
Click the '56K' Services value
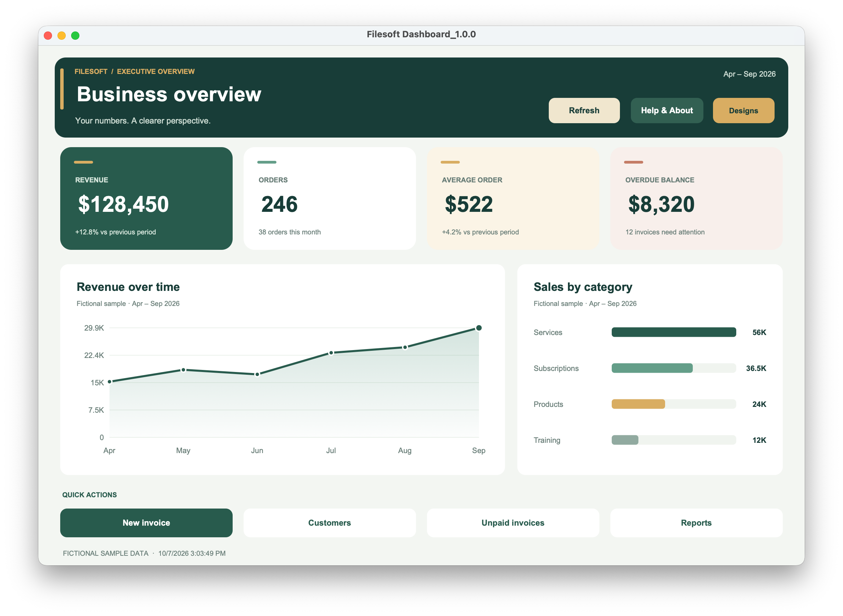pos(759,332)
